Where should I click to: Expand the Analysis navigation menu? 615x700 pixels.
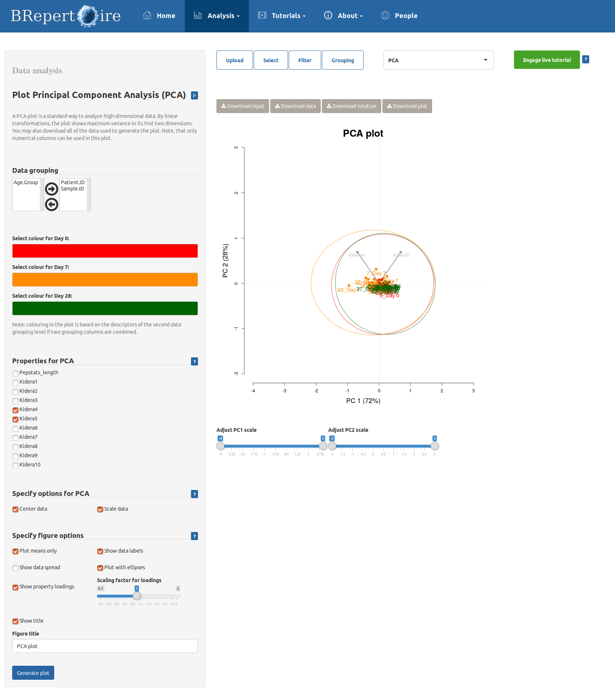217,16
